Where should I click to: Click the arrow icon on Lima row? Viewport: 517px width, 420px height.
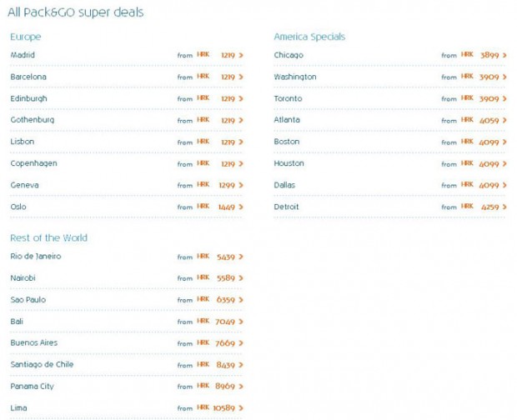coord(241,408)
